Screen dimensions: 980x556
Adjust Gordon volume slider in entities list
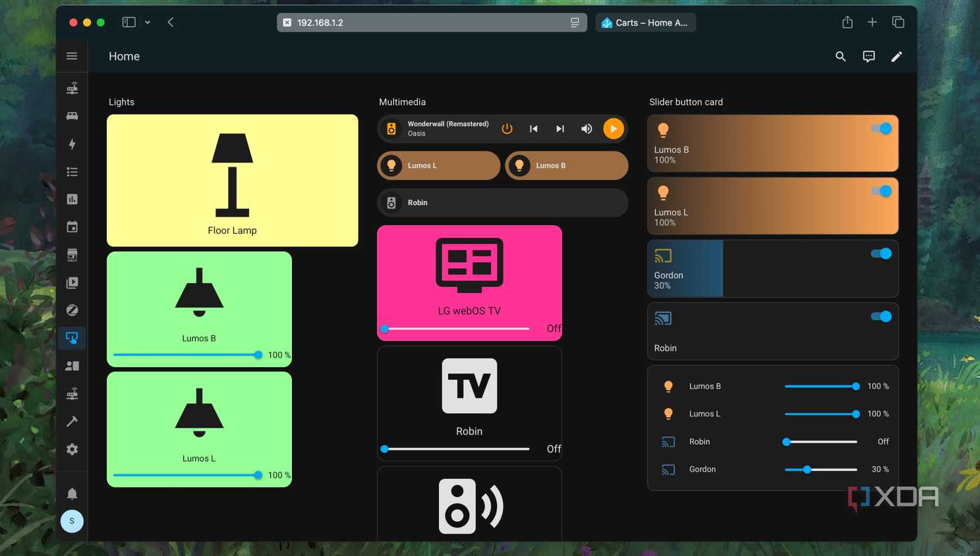click(821, 470)
